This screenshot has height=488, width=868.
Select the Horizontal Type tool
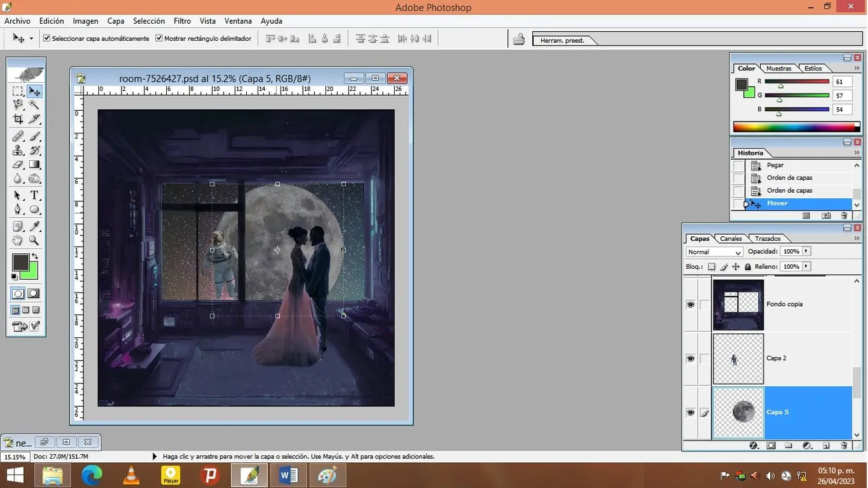click(x=34, y=195)
